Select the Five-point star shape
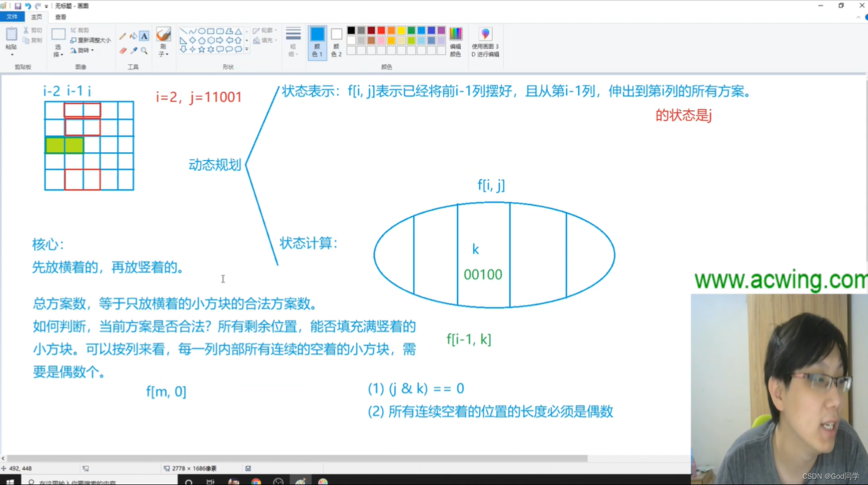Screen dimensions: 868x485 point(202,49)
